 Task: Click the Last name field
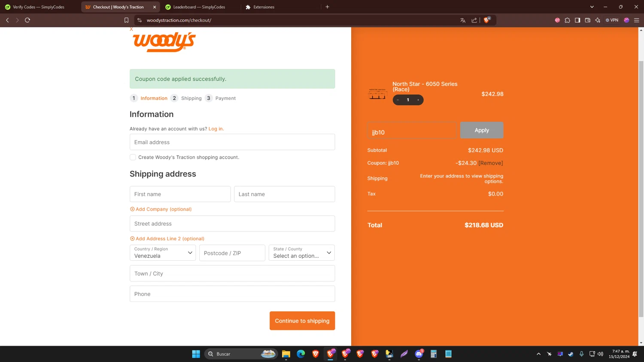click(x=284, y=194)
